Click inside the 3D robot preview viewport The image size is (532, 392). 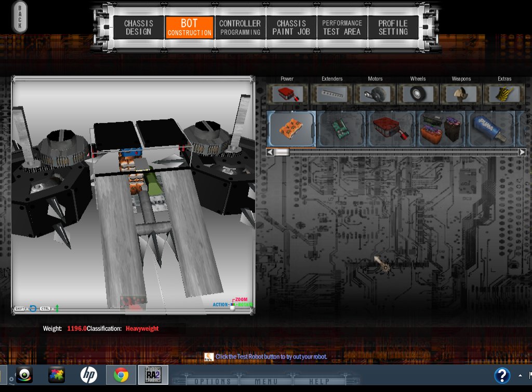133,195
